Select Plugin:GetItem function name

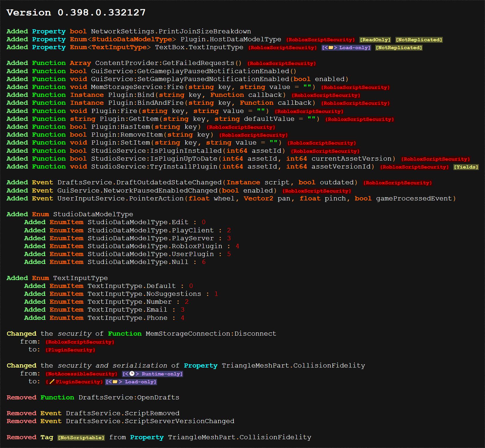(x=129, y=119)
